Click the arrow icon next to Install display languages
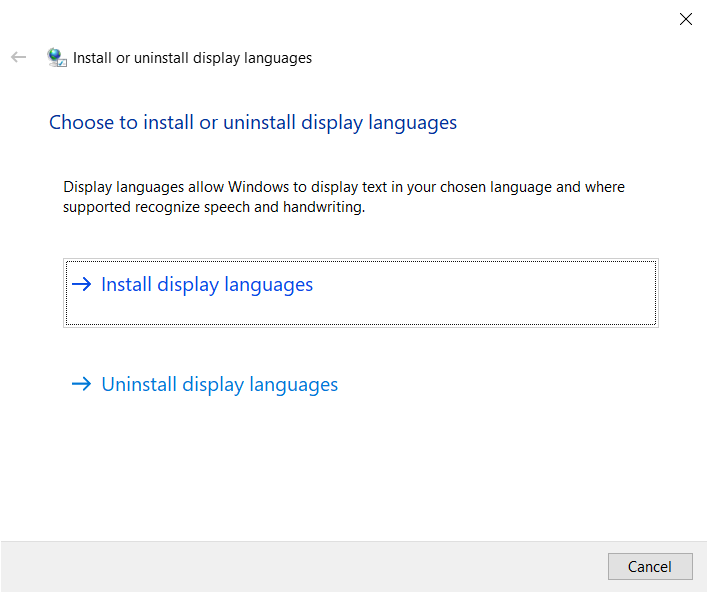The width and height of the screenshot is (708, 593). (x=82, y=285)
